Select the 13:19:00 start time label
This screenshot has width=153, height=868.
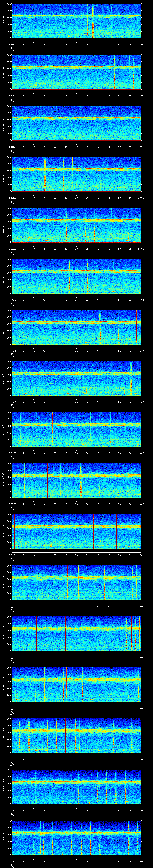click(12, 198)
